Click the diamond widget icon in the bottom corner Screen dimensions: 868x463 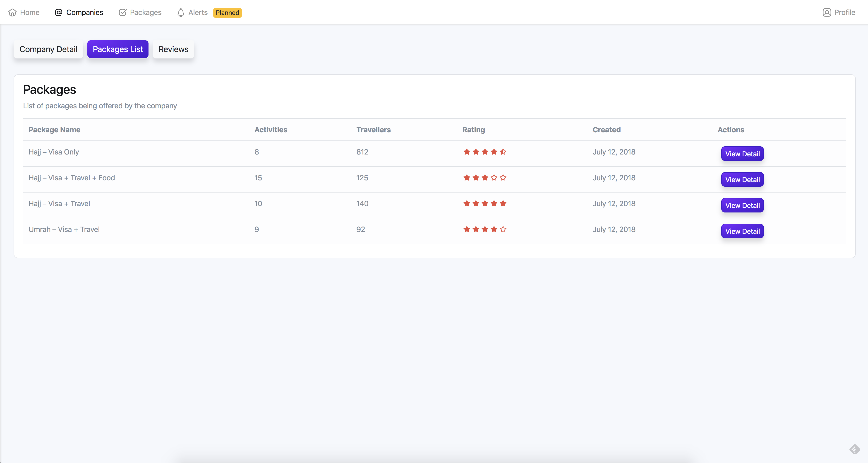pos(854,449)
